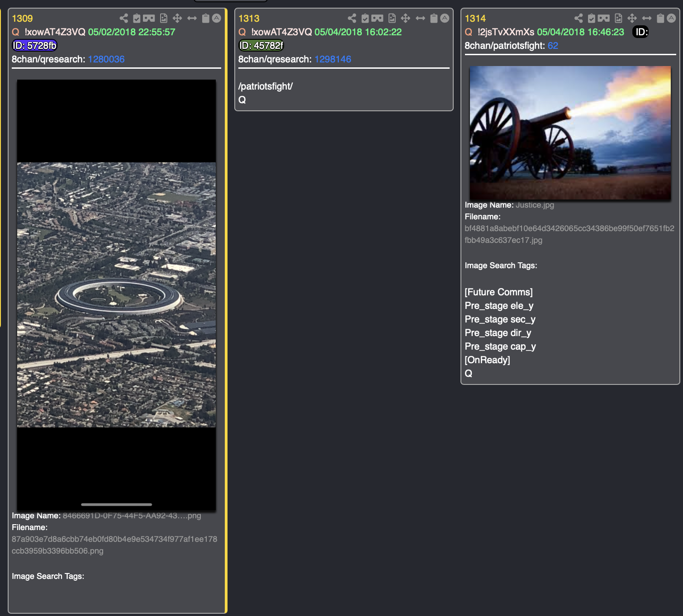Screen dimensions: 683x616
Task: Click tripcode !xowAT4Z3VQ on post 1309
Action: point(55,32)
